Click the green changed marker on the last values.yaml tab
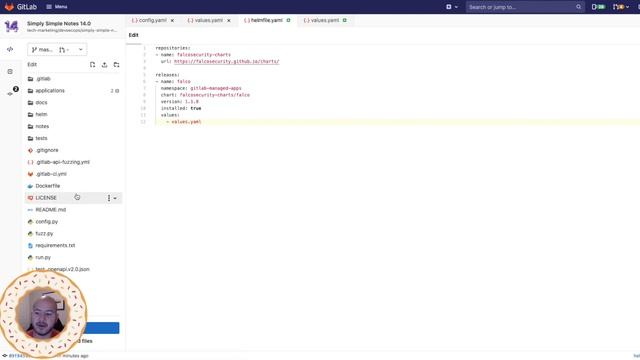The width and height of the screenshot is (640, 360). (x=345, y=20)
